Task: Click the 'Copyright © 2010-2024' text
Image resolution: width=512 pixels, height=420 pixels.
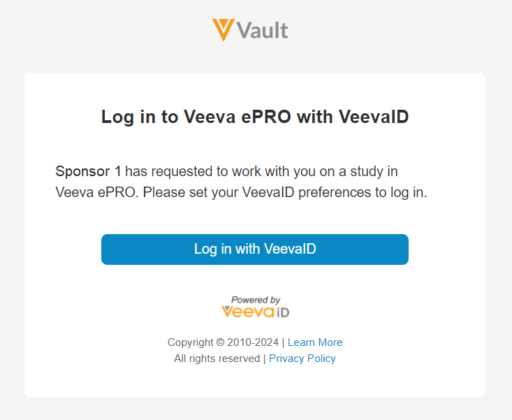Action: tap(223, 342)
